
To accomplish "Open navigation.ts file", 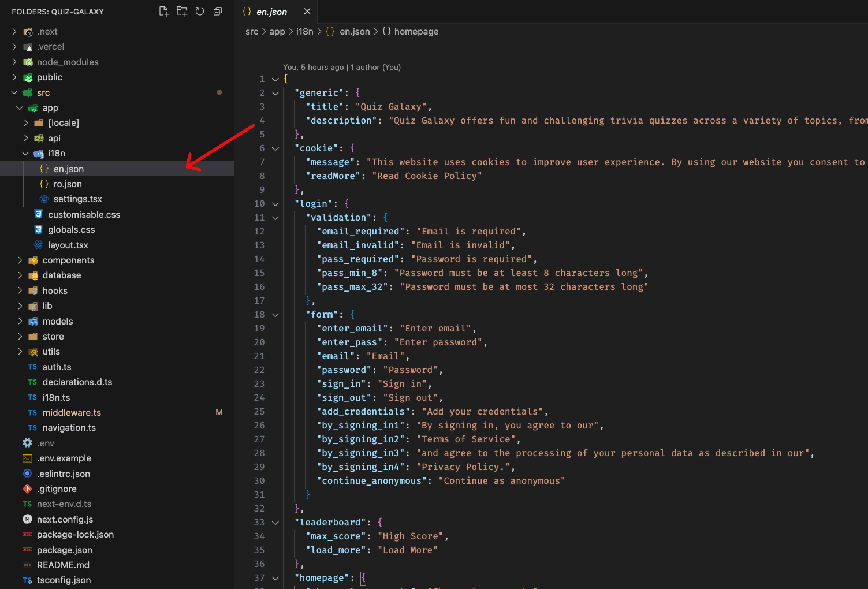I will [117, 428].
